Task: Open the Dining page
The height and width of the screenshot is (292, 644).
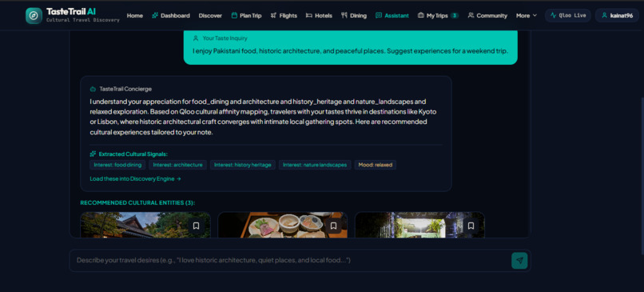Action: [354, 16]
